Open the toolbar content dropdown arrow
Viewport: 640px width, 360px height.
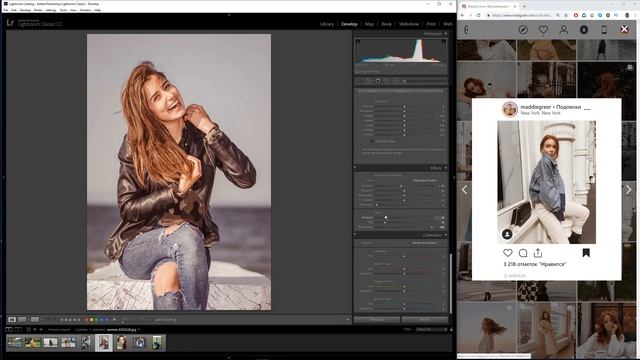point(348,320)
